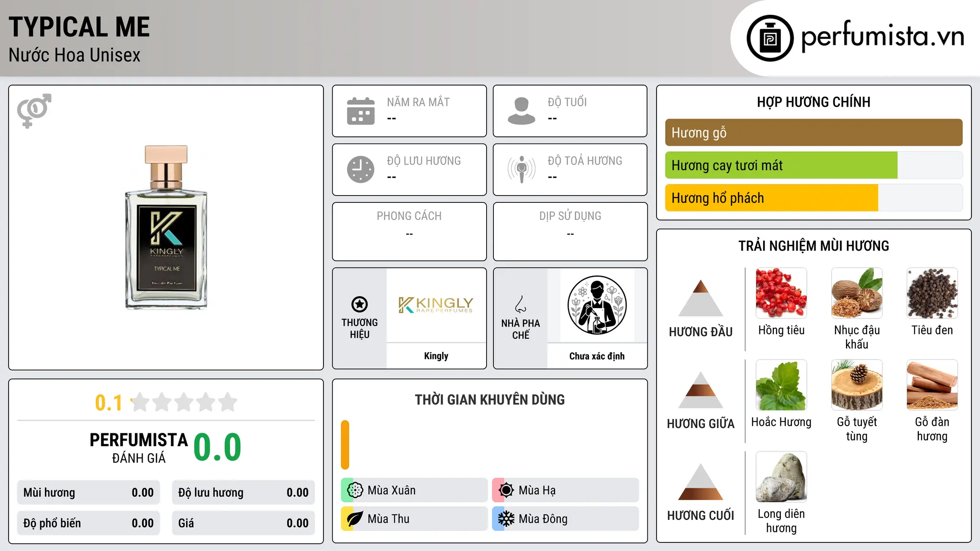Click the star badge icon above Thương Hiệu
This screenshot has height=551, width=980.
(x=359, y=304)
